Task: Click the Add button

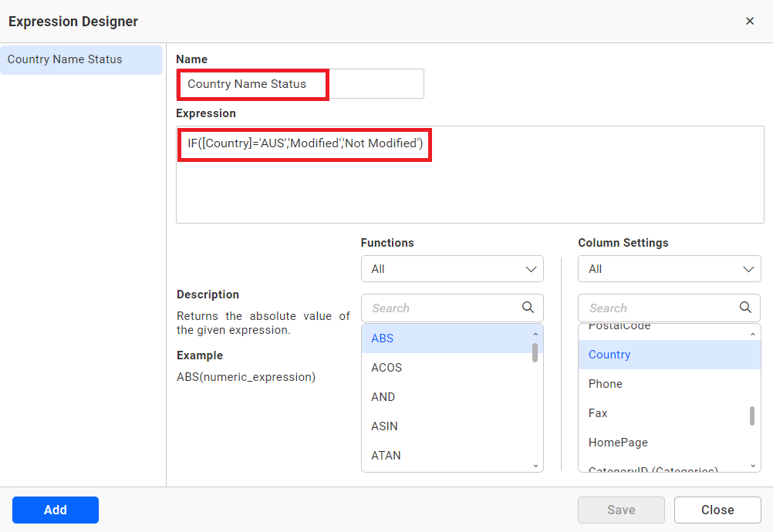Action: coord(56,510)
